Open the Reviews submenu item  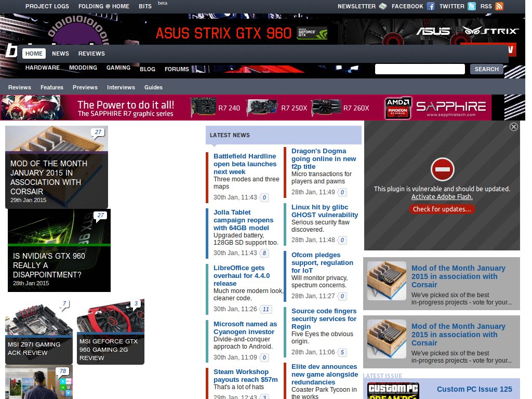[20, 87]
